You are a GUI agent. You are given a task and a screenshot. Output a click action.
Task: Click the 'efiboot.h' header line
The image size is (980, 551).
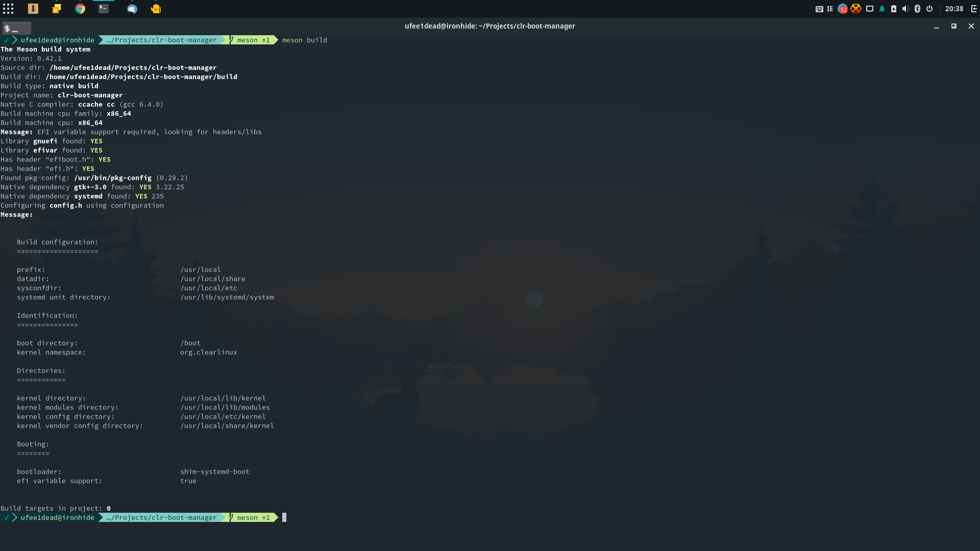click(x=56, y=160)
